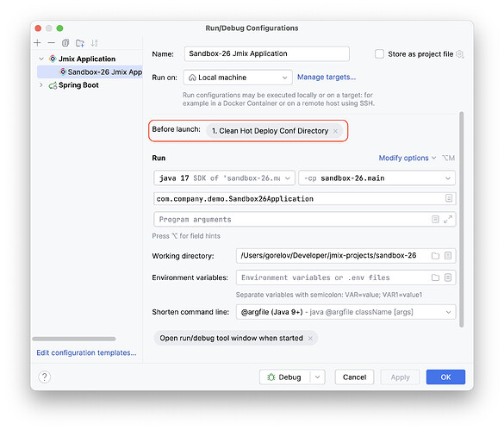This screenshot has width=504, height=430.
Task: Open -cp sandbox-26.main classpath dropdown
Action: point(376,178)
